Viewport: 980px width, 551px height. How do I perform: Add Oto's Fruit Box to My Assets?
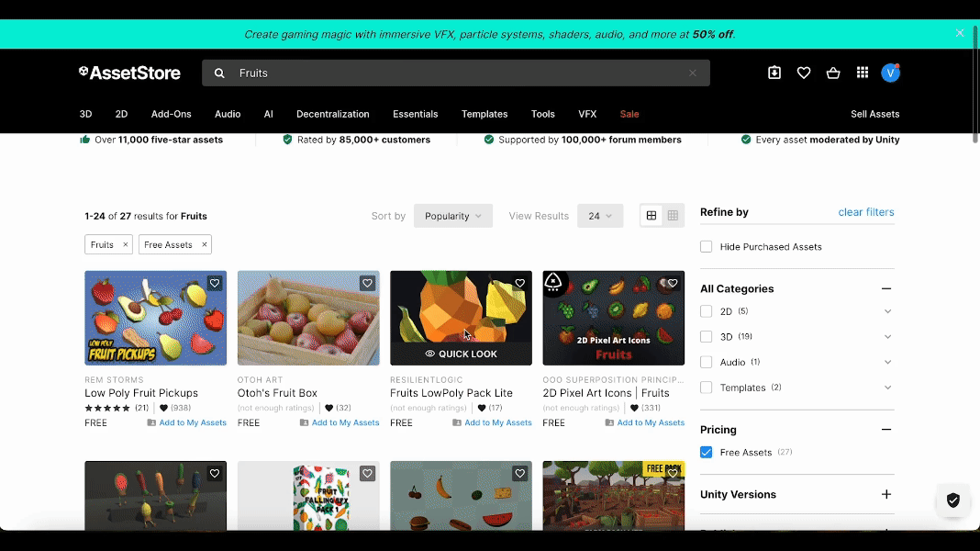click(345, 422)
